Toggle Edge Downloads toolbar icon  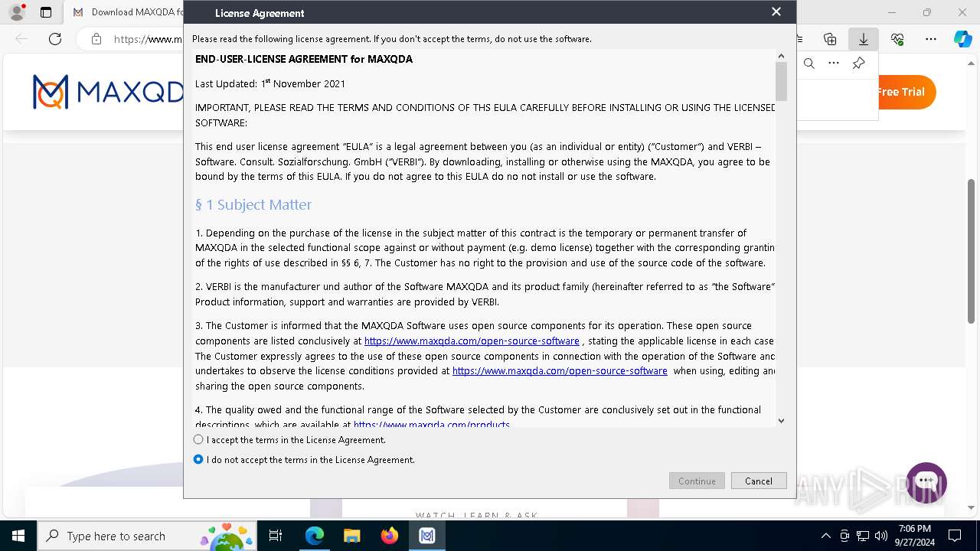click(864, 39)
